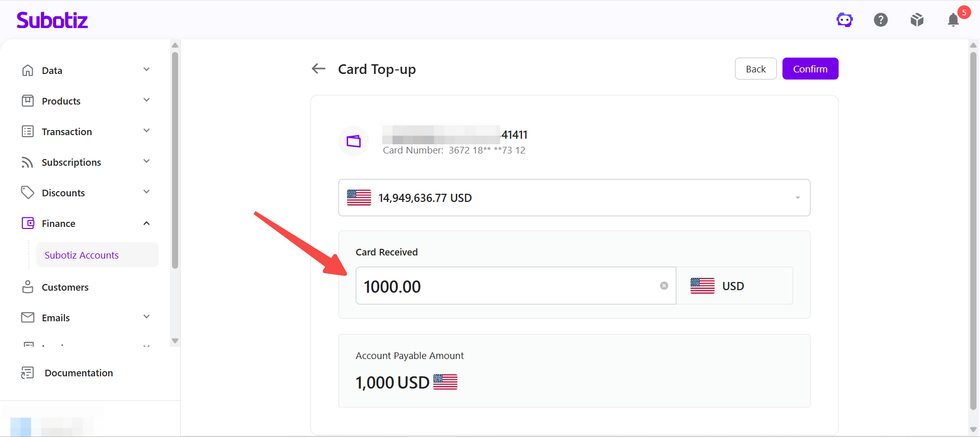
Task: Open notifications bell with badge
Action: coord(953,20)
